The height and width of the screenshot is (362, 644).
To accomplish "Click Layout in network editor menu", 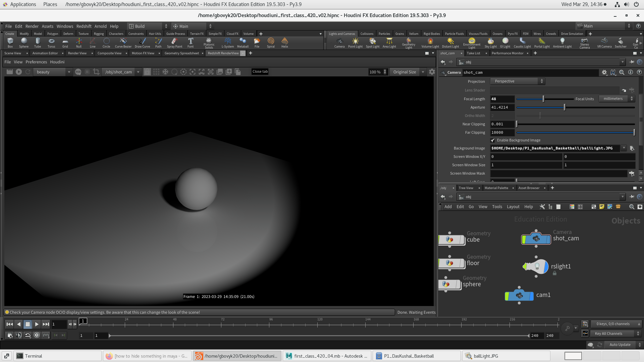I will 513,207.
